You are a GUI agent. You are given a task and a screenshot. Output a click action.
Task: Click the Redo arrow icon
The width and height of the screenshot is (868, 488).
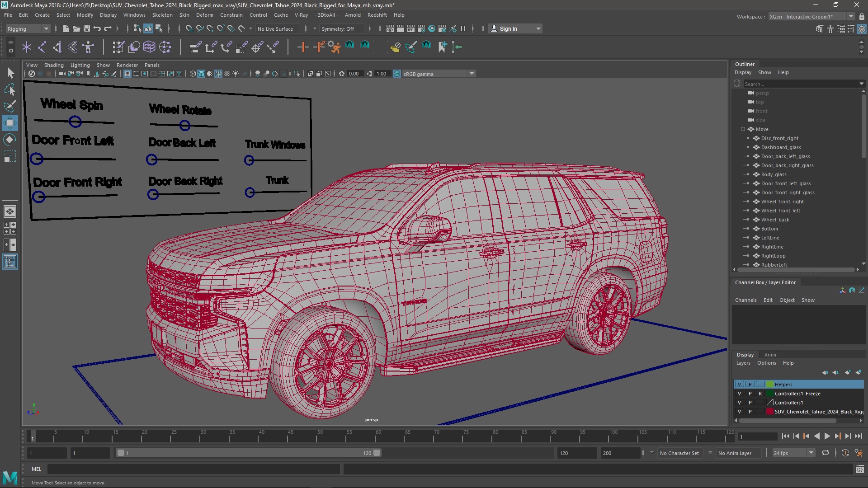click(108, 28)
